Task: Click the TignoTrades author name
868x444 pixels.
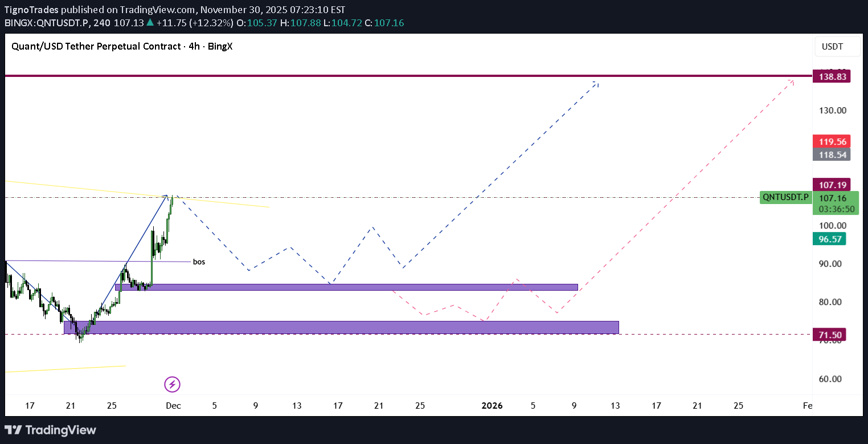Action: (31, 9)
